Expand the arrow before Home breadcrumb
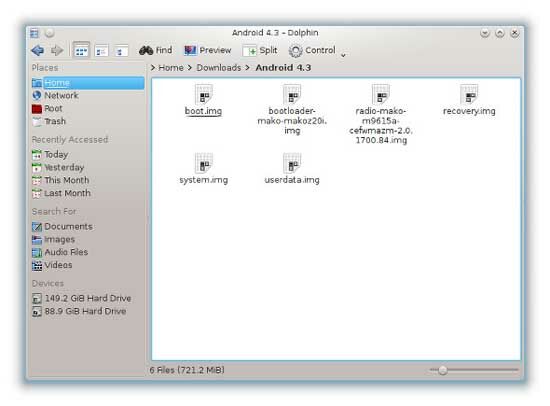Viewport: 550px width, 406px height. click(153, 68)
